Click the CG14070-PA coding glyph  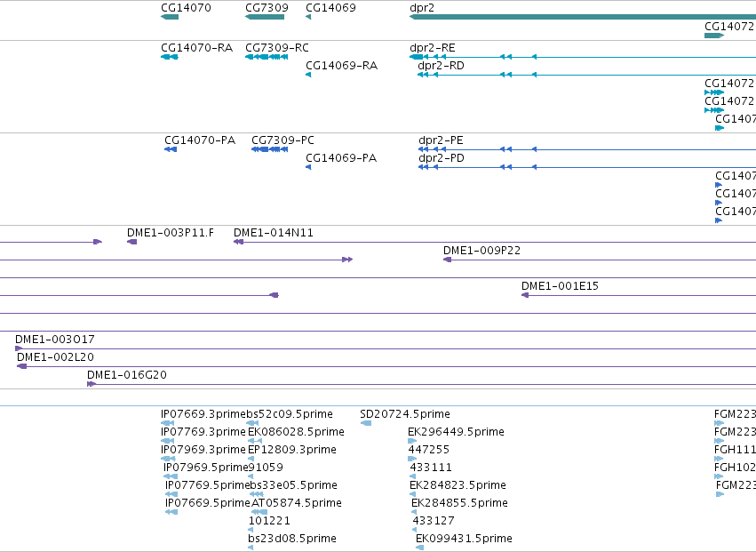pos(171,149)
